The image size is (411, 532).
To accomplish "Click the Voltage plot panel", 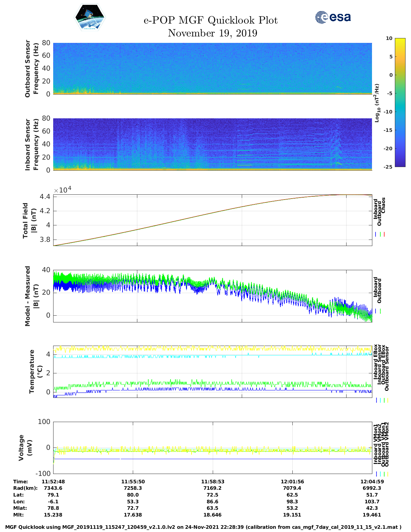I will coord(212,448).
